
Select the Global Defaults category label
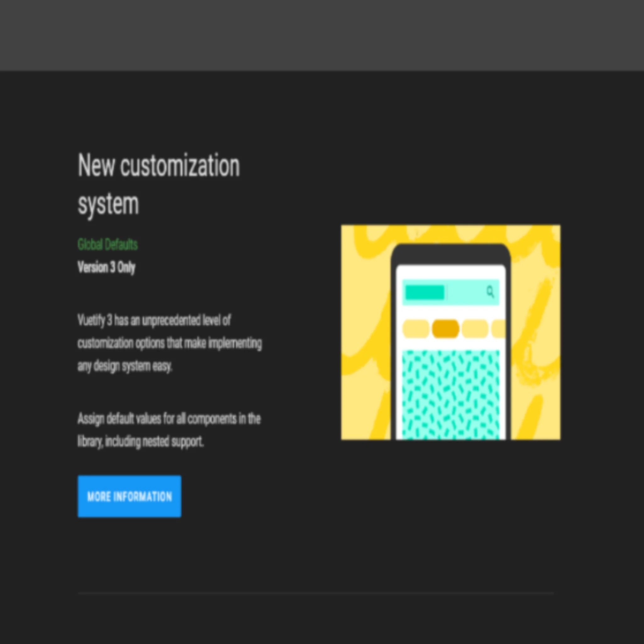107,244
